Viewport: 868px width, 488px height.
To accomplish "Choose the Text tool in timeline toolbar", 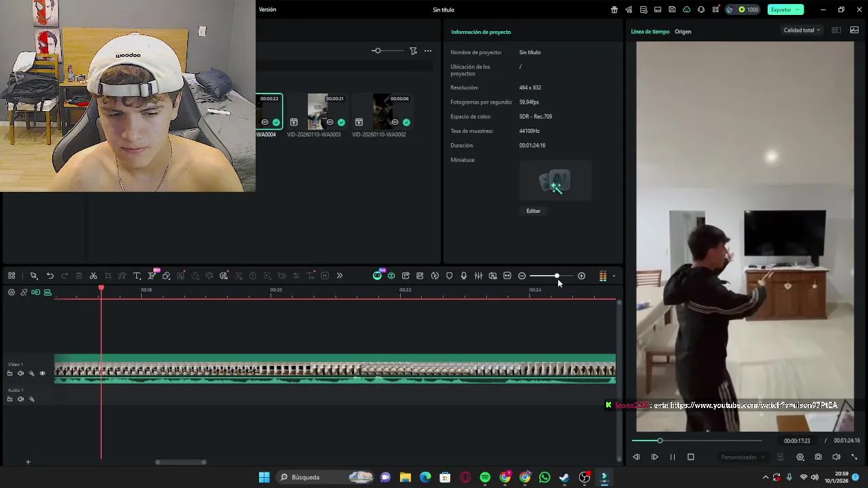I will (137, 276).
